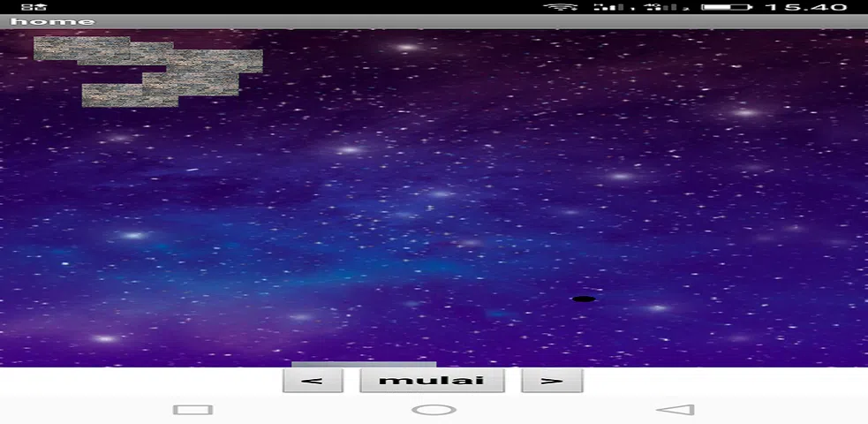
Task: Start the game with the mulai button
Action: pos(432,381)
